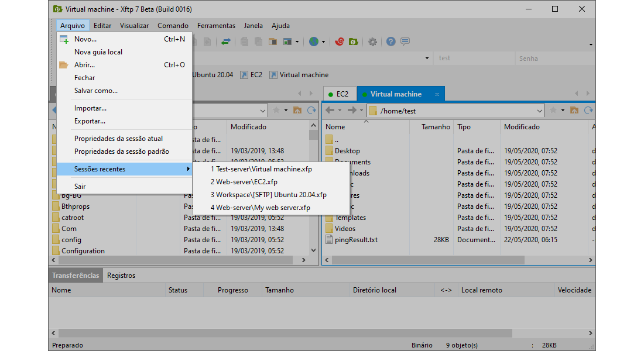Choose Novo... in the Arquivo menu
The width and height of the screenshot is (644, 351).
click(x=125, y=39)
